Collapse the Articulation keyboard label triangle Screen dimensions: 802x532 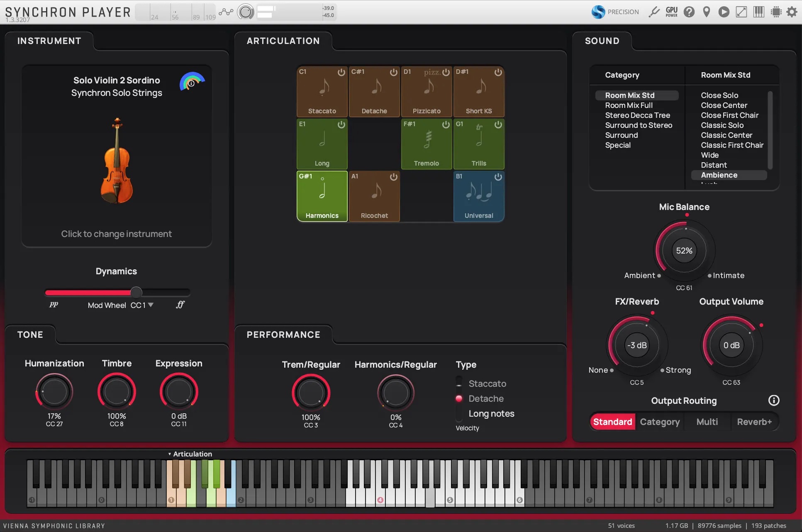coord(169,454)
